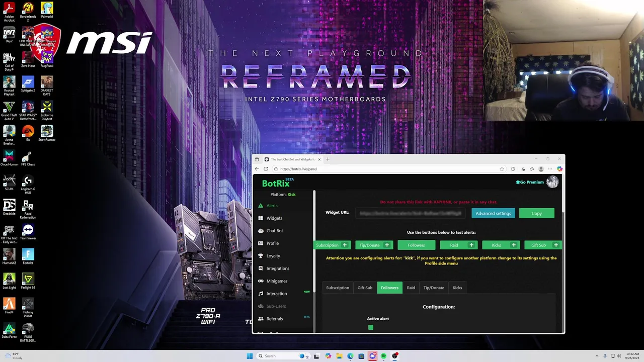Open Discord from the taskbar
Image resolution: width=644 pixels, height=362 pixels.
point(372,356)
